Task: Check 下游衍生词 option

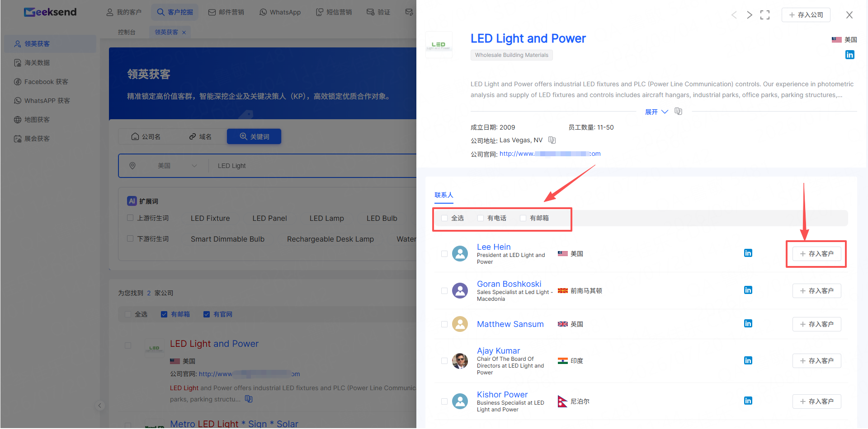Action: (x=130, y=238)
